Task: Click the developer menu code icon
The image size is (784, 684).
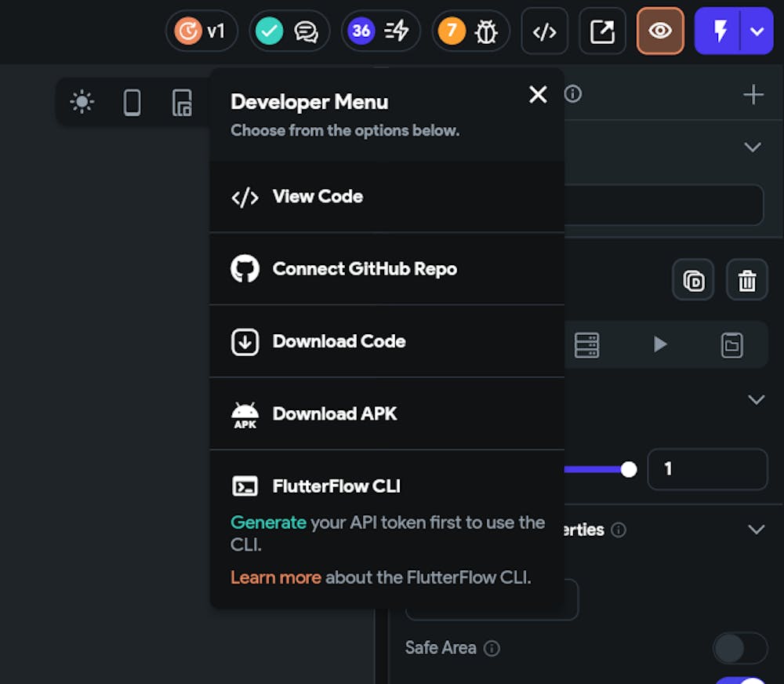Action: 544,31
